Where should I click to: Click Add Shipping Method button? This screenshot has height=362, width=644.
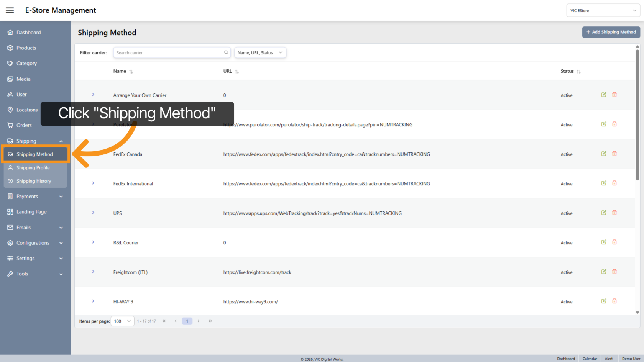click(x=611, y=32)
